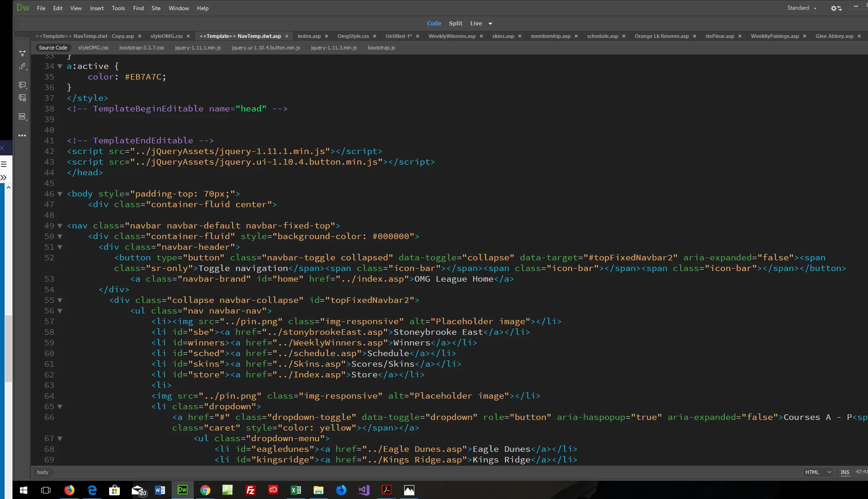This screenshot has height=499, width=868.
Task: Close the skins.asp document tab
Action: 520,36
